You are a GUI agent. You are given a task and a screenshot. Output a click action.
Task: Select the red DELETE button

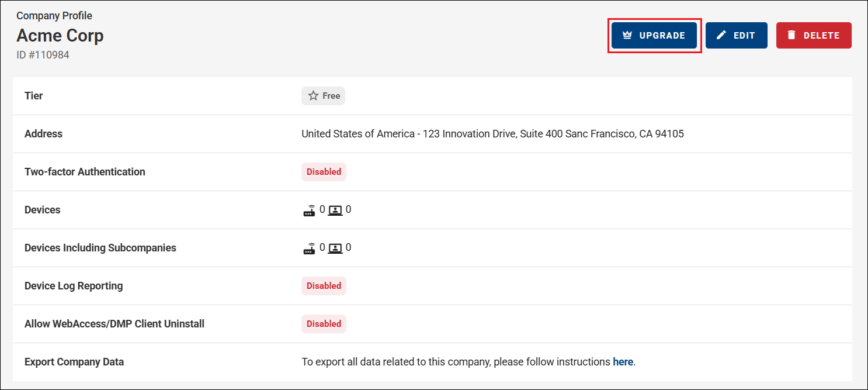coord(814,35)
